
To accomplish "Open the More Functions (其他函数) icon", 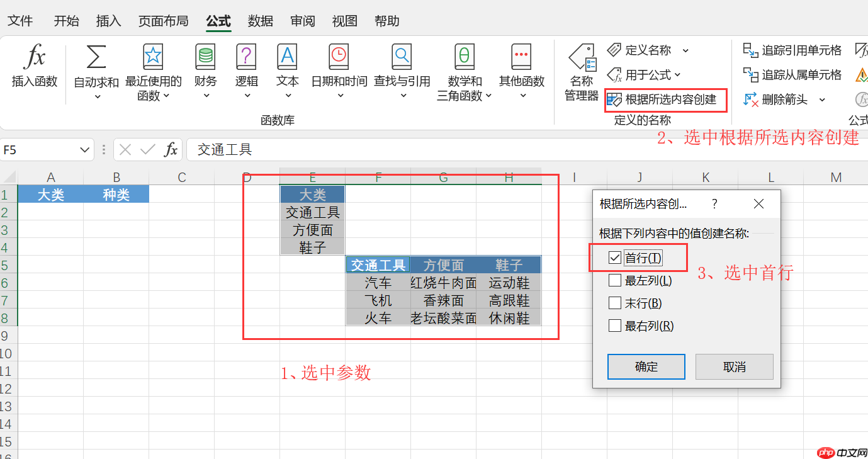I will (521, 57).
